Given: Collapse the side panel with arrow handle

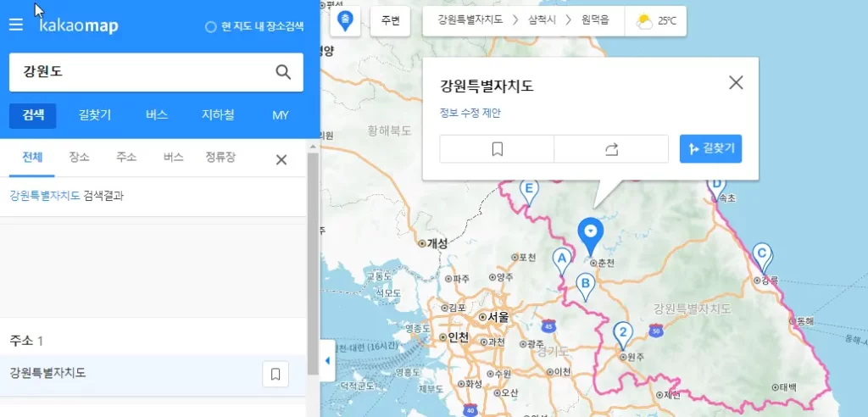Looking at the screenshot, I should pyautogui.click(x=327, y=361).
